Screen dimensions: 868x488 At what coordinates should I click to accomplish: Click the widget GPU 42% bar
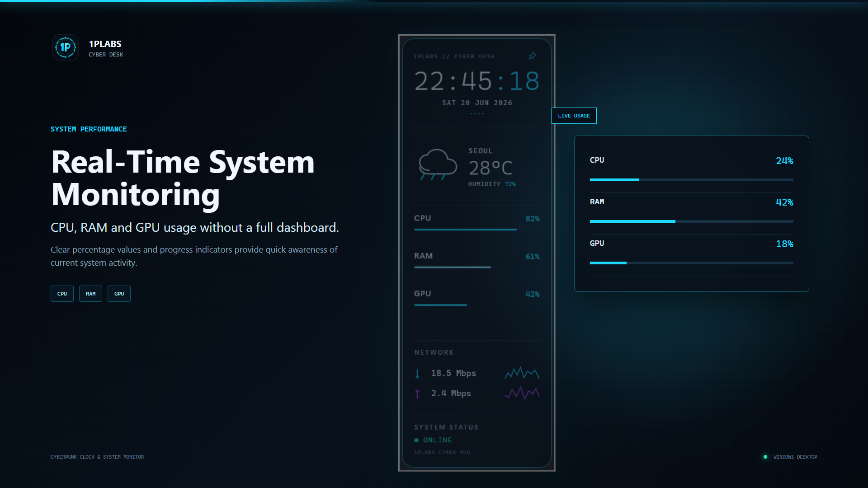tap(477, 305)
